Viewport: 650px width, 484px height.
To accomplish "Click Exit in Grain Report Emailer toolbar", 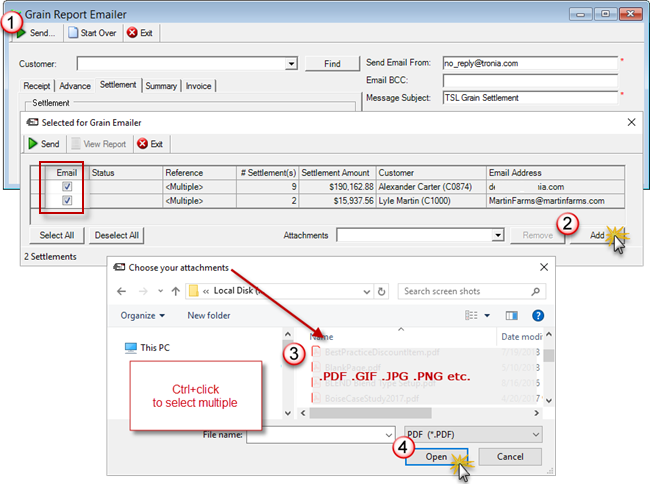I will point(140,33).
